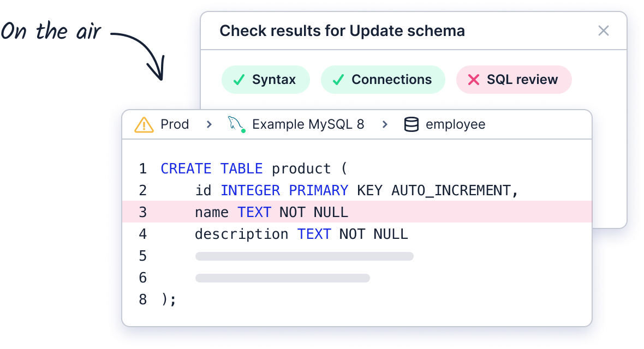Open the failed SQL review badge
This screenshot has height=349, width=644.
coord(514,80)
